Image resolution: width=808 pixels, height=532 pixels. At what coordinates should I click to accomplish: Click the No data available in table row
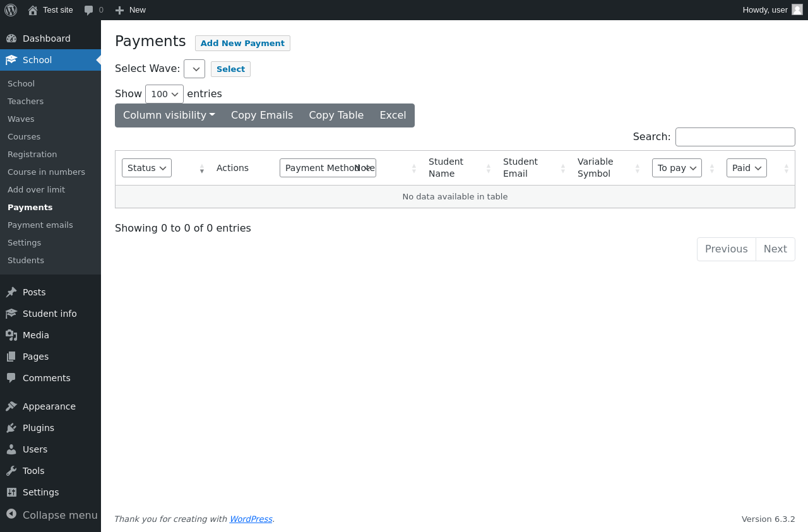pos(455,196)
